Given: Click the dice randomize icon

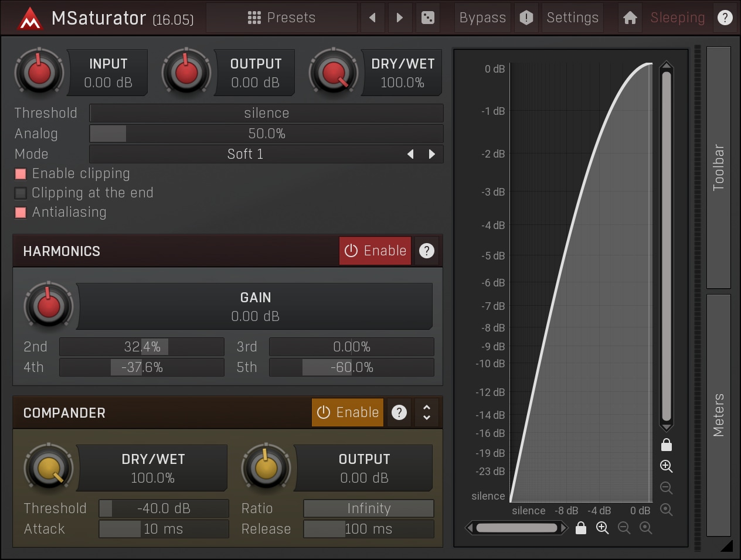Looking at the screenshot, I should coord(428,18).
